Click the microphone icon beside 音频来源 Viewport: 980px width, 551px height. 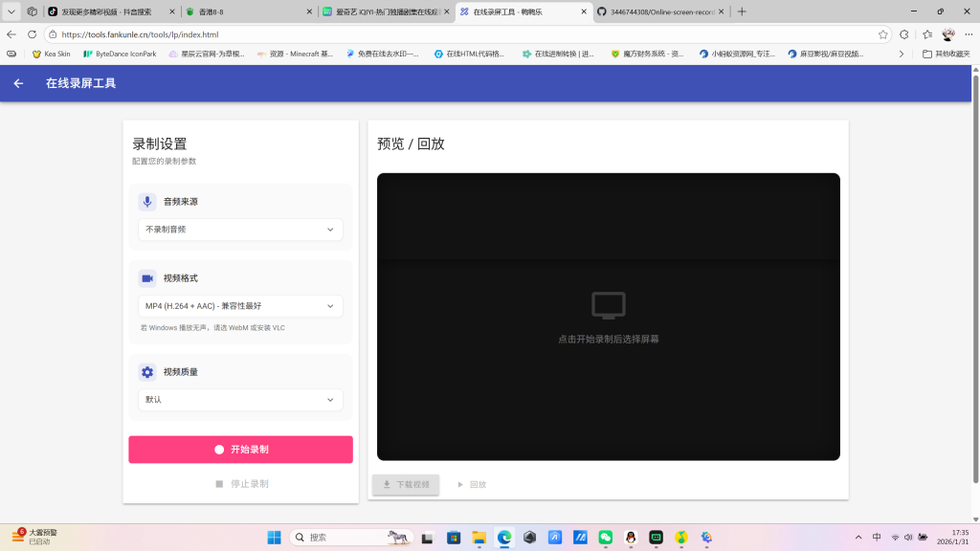tap(147, 201)
